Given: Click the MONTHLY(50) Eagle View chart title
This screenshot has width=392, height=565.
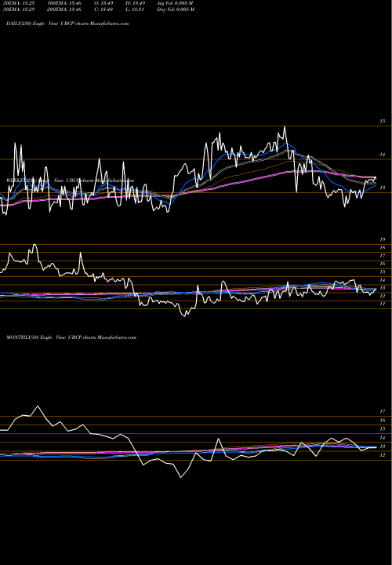Looking at the screenshot, I should coord(71,337).
